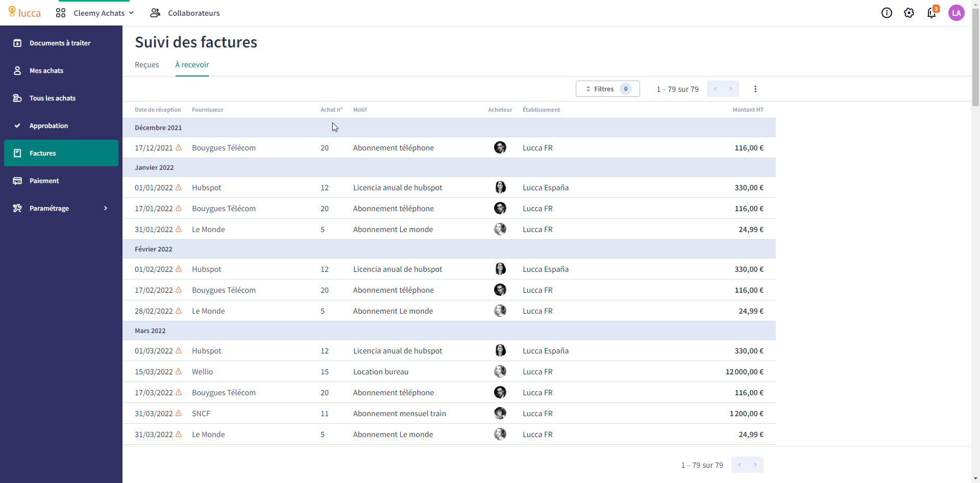The width and height of the screenshot is (980, 483).
Task: Go to Approbation section
Action: [61, 125]
